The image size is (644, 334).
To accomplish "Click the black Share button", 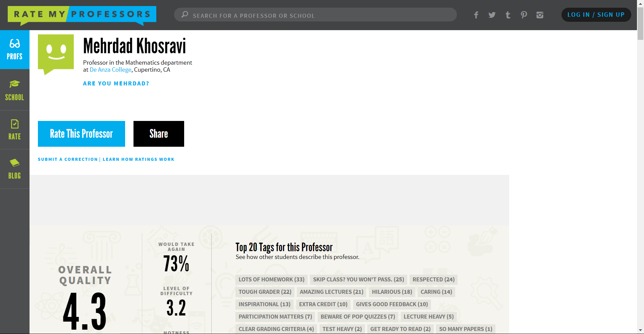I will pyautogui.click(x=159, y=134).
